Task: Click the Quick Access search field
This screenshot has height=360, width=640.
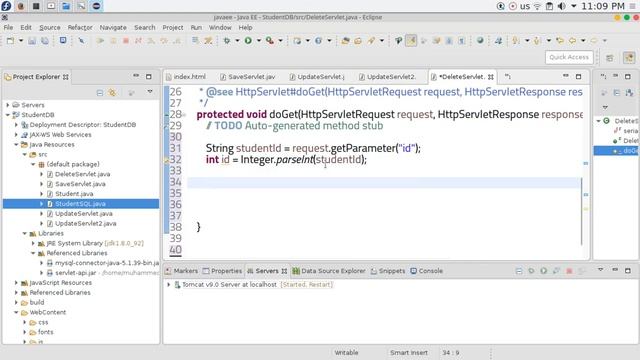Action: click(569, 57)
